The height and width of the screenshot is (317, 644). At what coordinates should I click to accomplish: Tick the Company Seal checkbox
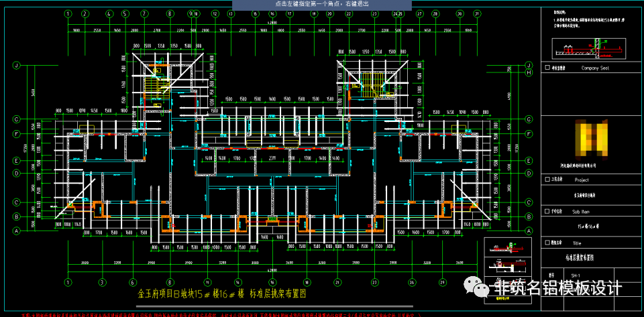pos(546,68)
